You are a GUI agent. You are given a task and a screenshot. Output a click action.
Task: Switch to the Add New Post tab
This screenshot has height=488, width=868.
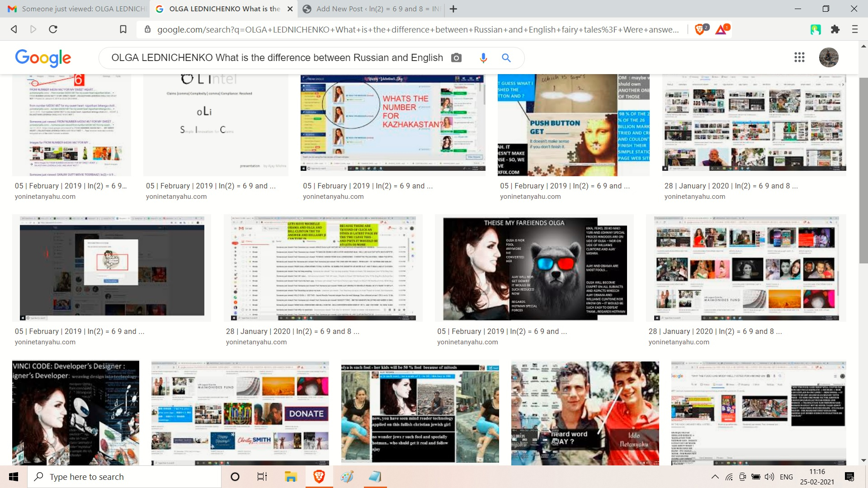(x=372, y=9)
